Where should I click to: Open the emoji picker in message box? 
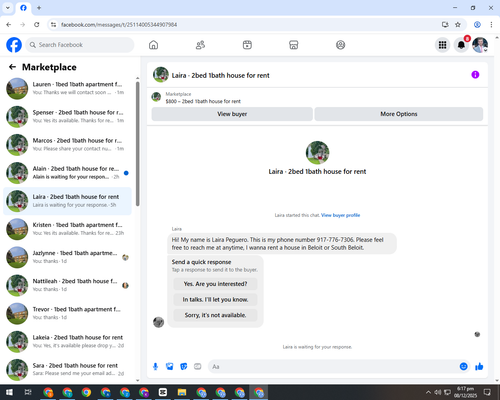[464, 367]
